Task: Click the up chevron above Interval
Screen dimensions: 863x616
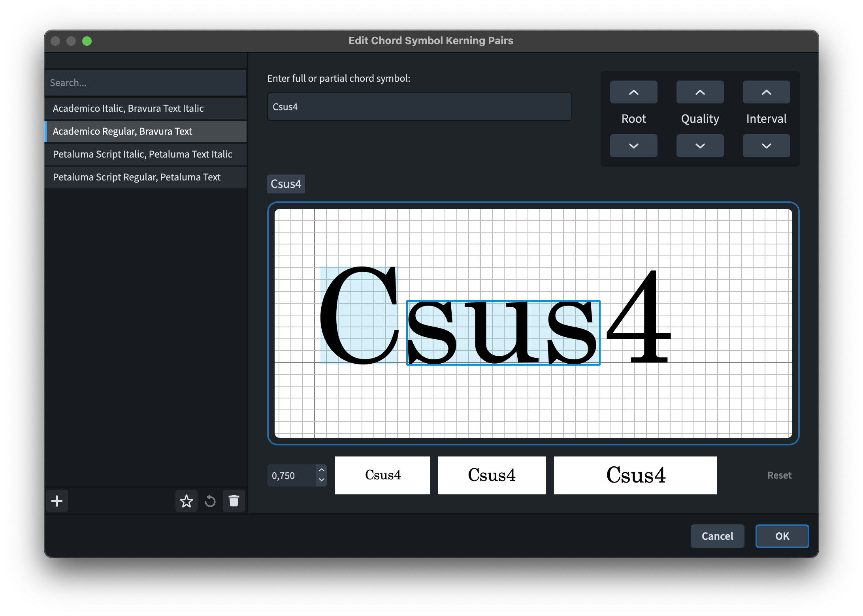Action: (766, 92)
